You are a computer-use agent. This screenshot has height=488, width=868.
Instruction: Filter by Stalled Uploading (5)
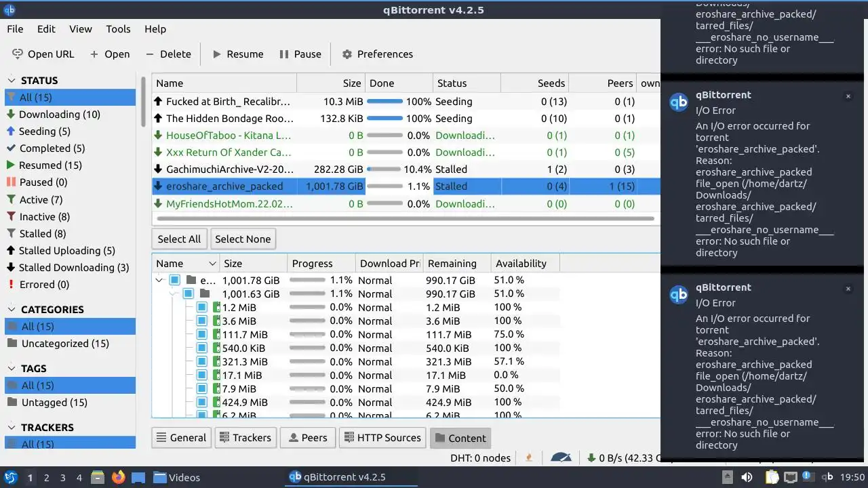coord(61,251)
